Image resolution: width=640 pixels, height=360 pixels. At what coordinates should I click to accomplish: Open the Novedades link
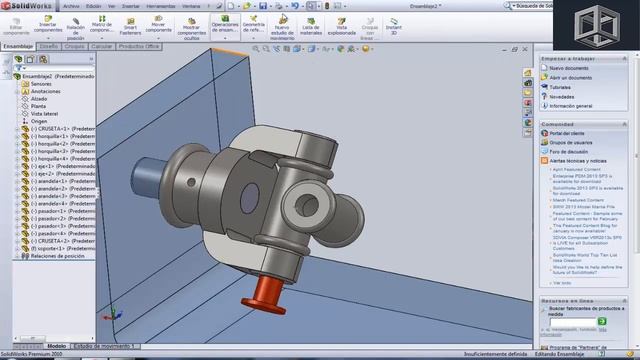click(562, 97)
